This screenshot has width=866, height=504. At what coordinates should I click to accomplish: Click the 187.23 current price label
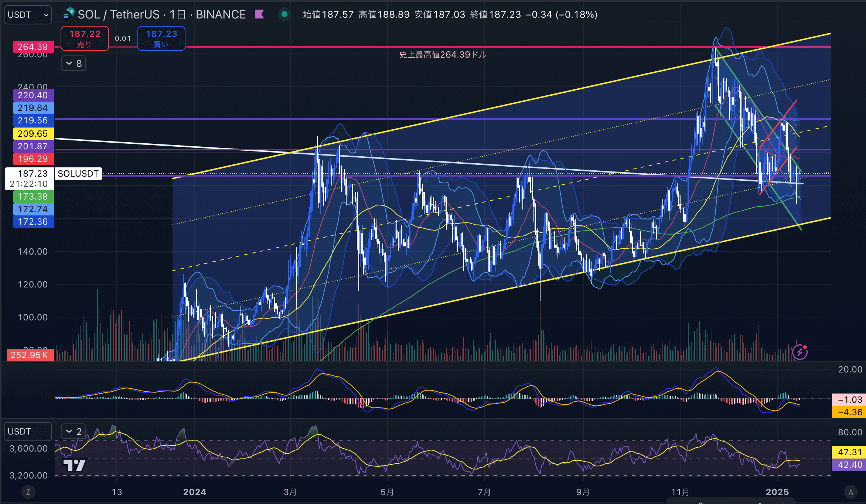30,179
